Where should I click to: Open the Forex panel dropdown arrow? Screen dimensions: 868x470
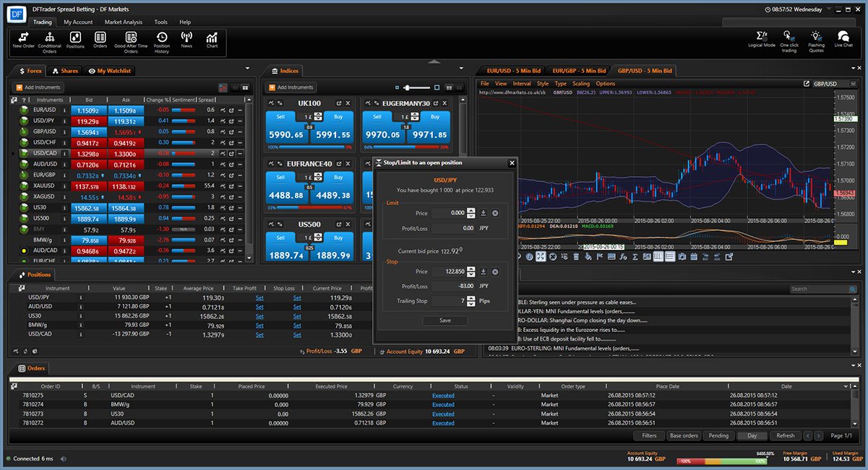248,69
